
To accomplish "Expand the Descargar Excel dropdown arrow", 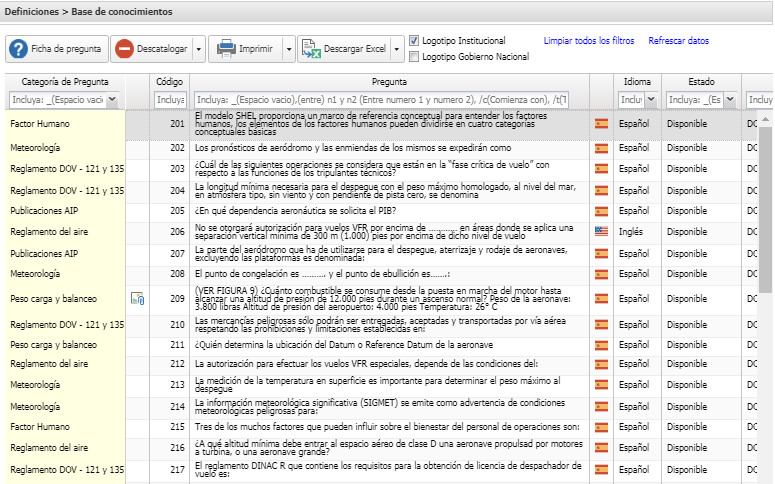I will pyautogui.click(x=397, y=49).
